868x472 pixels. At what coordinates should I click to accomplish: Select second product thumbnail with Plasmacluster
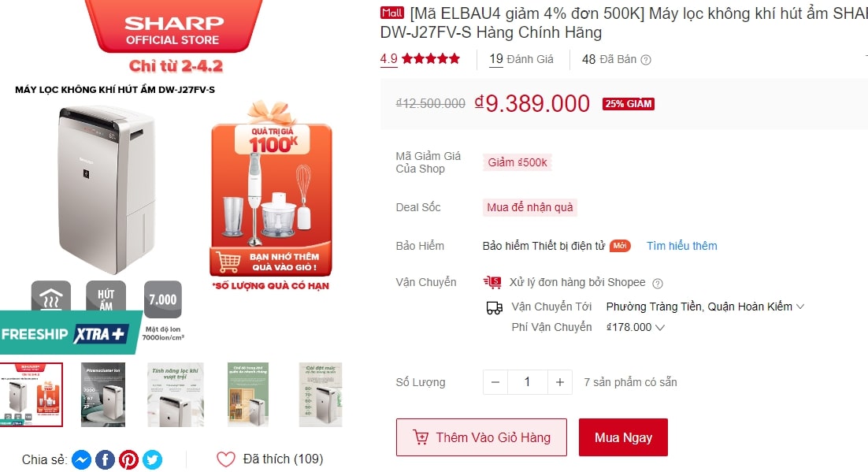(x=103, y=395)
